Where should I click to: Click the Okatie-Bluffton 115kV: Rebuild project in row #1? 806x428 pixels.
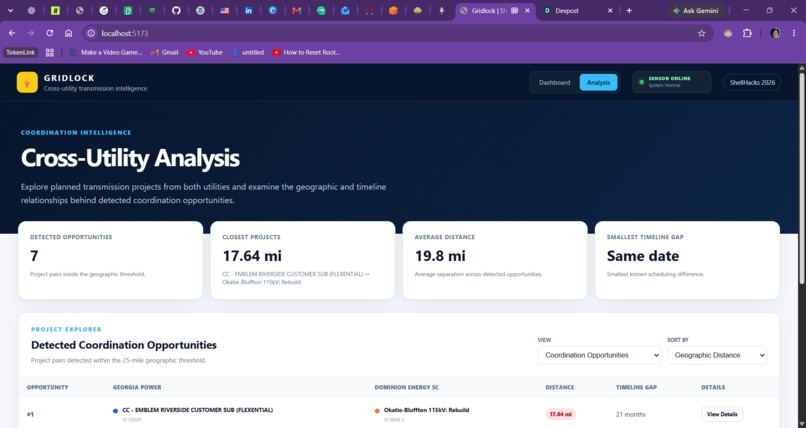coord(427,410)
